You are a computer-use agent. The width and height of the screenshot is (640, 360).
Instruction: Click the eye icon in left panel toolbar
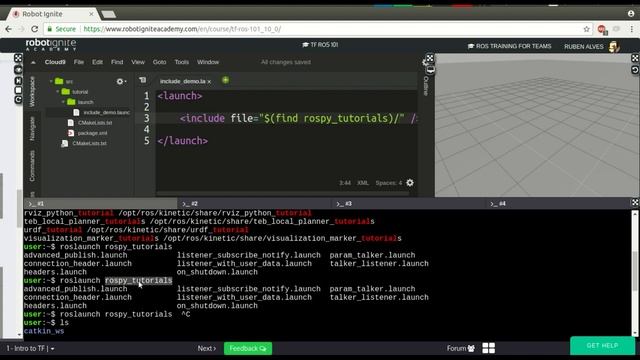click(x=18, y=70)
